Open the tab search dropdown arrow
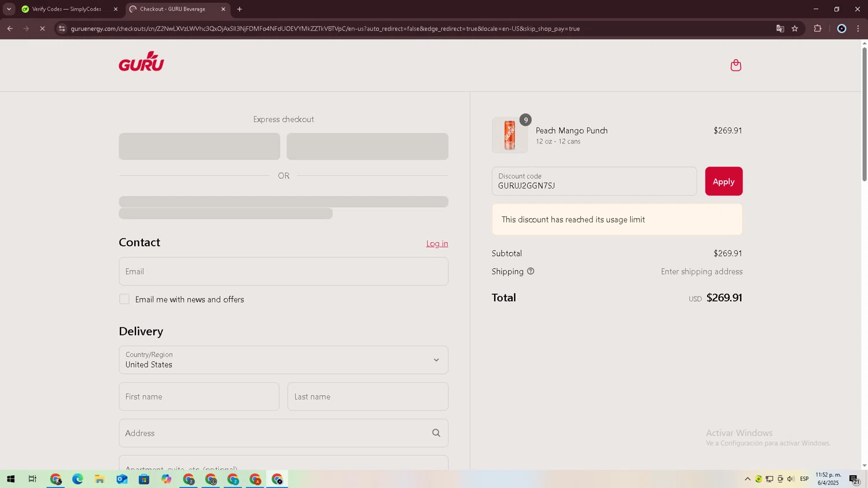 pos(9,9)
